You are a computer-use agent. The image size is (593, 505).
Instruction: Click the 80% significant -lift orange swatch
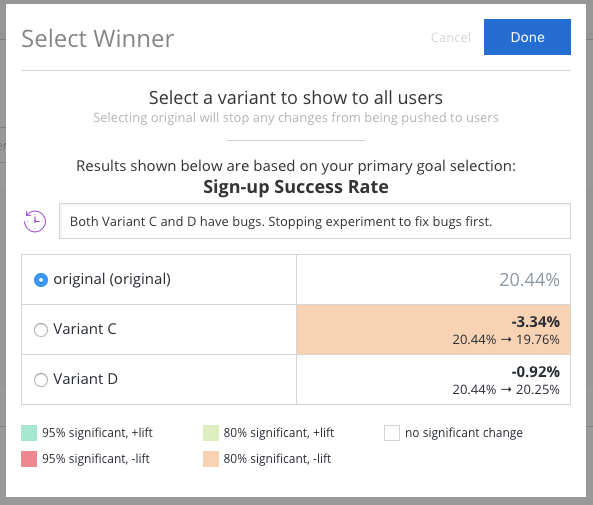(x=211, y=459)
